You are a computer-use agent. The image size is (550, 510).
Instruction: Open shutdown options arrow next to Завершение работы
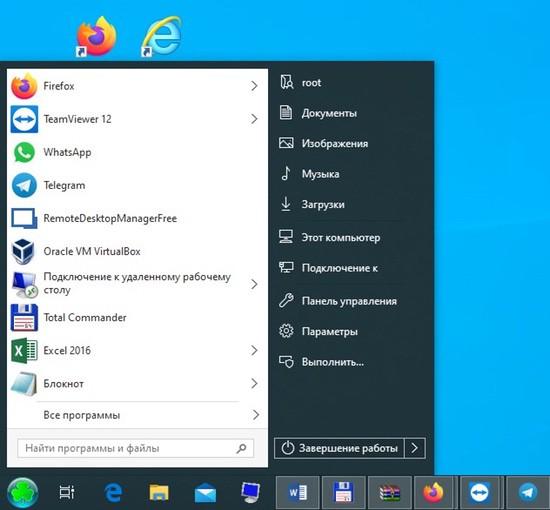(415, 448)
